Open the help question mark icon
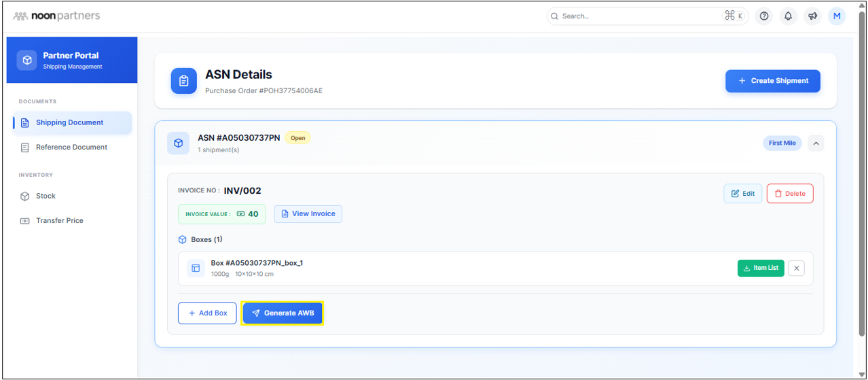 (x=764, y=16)
